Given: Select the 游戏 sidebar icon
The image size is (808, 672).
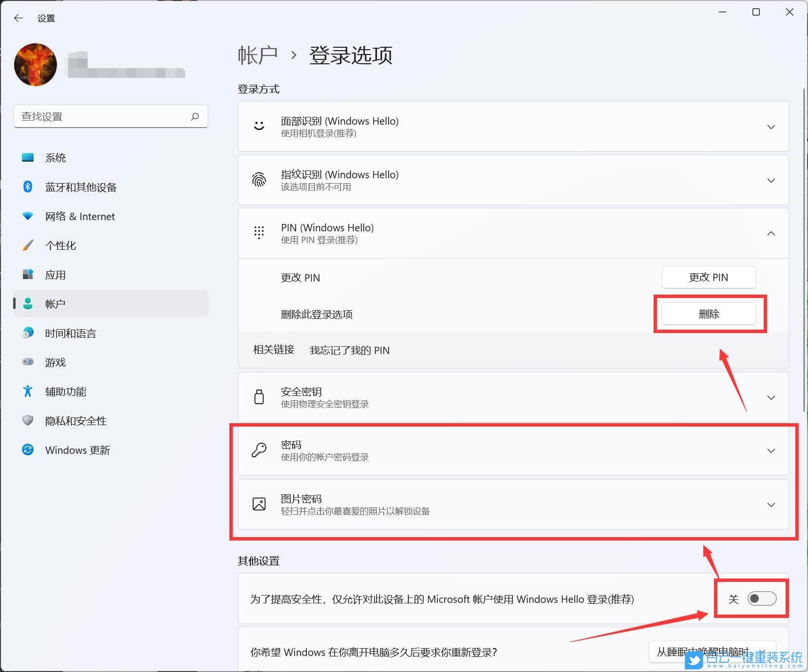Looking at the screenshot, I should click(x=28, y=362).
